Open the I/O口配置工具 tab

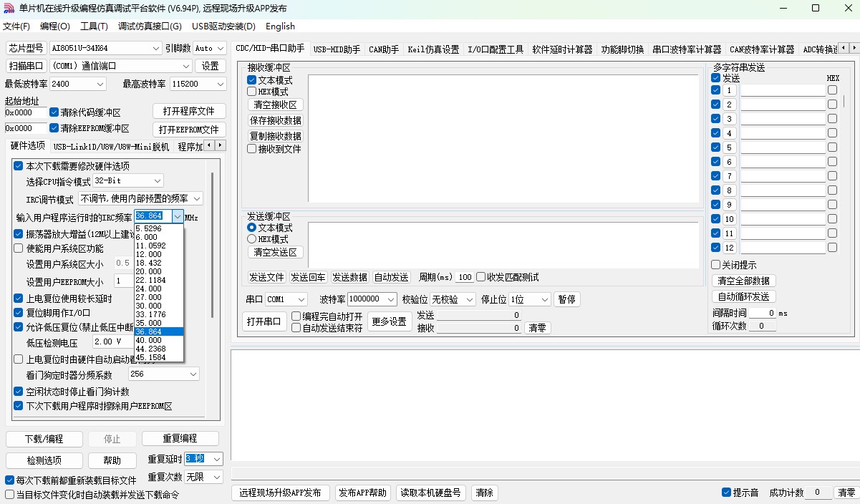tap(496, 49)
